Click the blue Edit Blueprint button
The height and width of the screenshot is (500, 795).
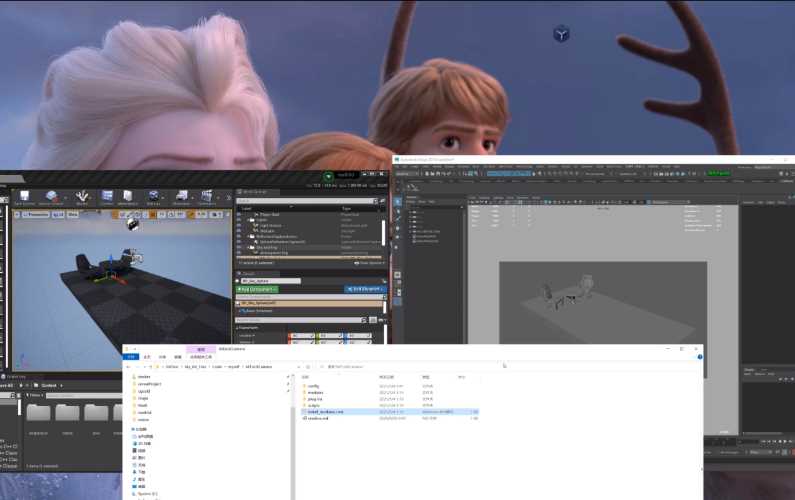tap(365, 289)
